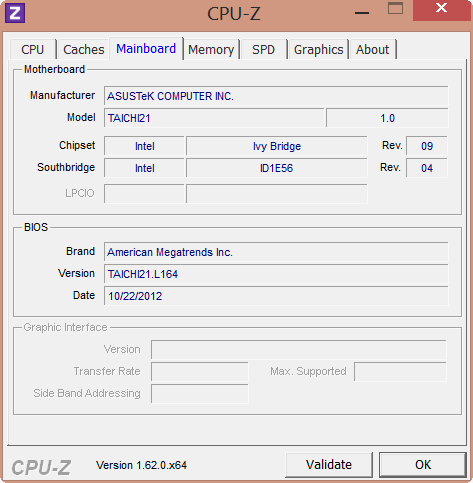Click the BIOS brand American Megatrends Inc.
Image resolution: width=473 pixels, height=483 pixels.
276,252
